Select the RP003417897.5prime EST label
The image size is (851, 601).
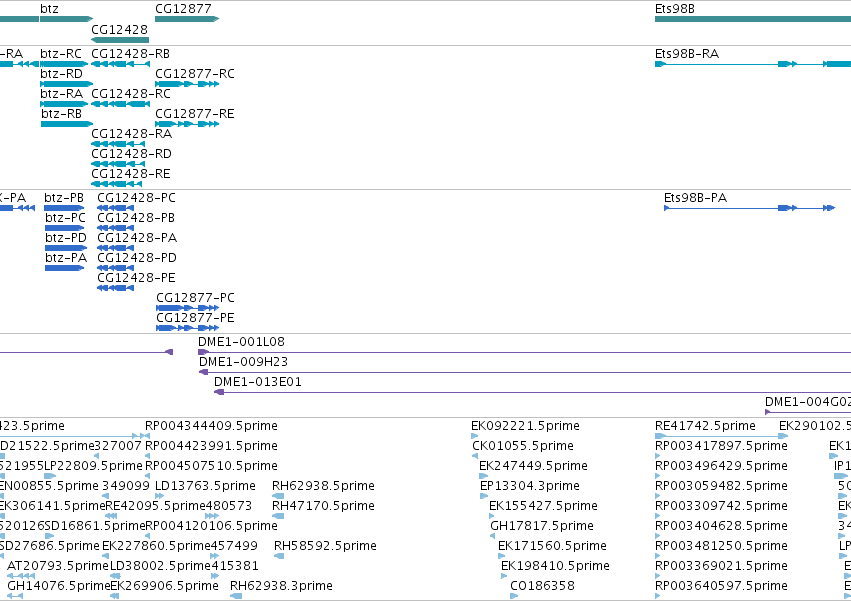click(721, 446)
